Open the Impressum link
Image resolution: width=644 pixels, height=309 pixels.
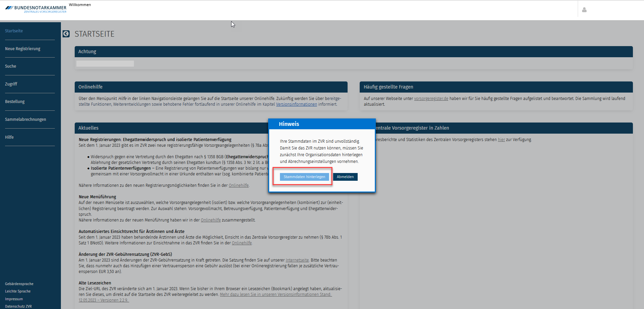click(14, 299)
